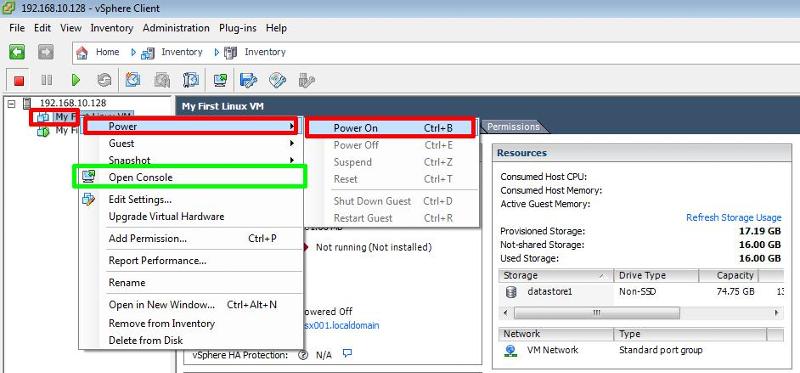The image size is (800, 373).
Task: Select the datastore1 row name
Action: tap(549, 292)
